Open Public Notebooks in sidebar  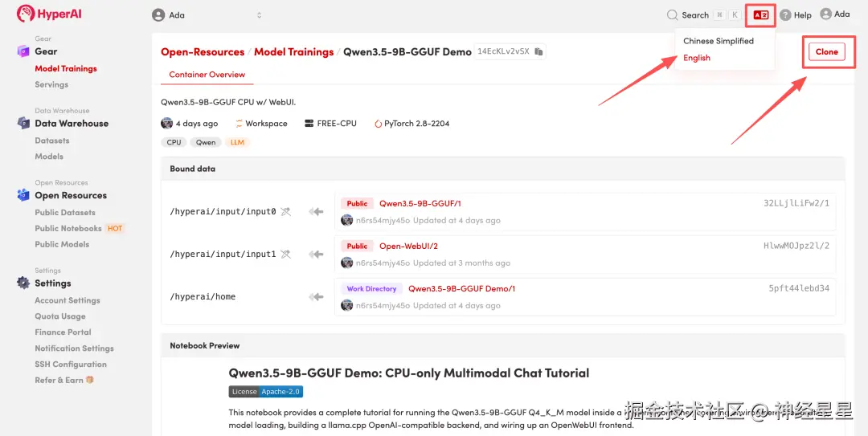coord(68,229)
